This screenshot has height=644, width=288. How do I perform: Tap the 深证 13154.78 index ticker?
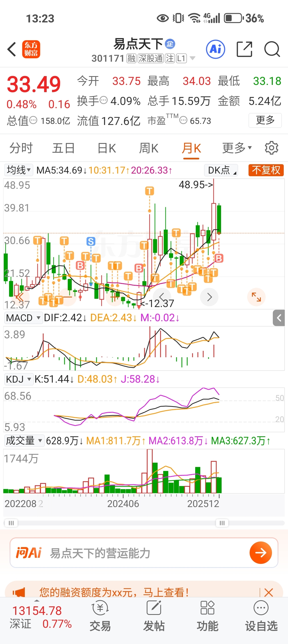click(41, 617)
